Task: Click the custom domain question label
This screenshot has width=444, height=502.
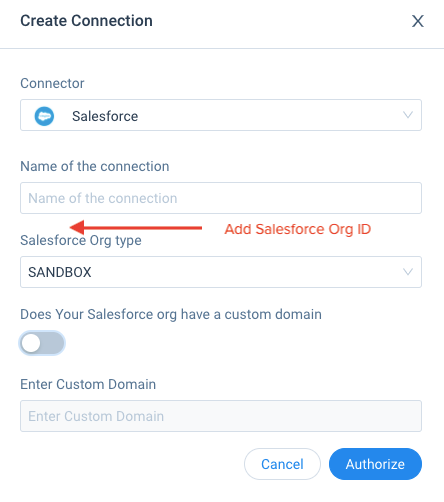Action: coord(171,314)
